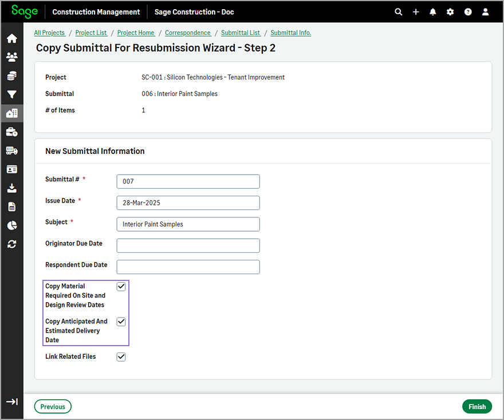The image size is (504, 420).
Task: Click the Originator Due Date field
Action: tap(188, 245)
